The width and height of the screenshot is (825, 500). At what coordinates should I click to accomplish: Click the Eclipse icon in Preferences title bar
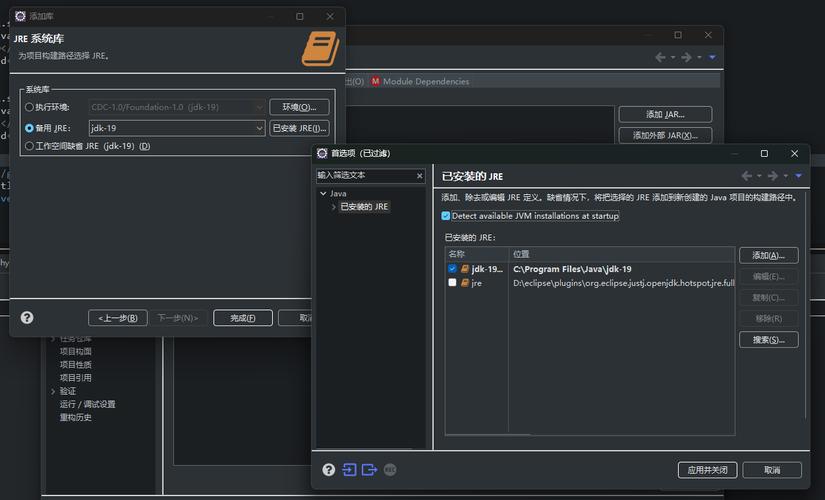point(322,153)
